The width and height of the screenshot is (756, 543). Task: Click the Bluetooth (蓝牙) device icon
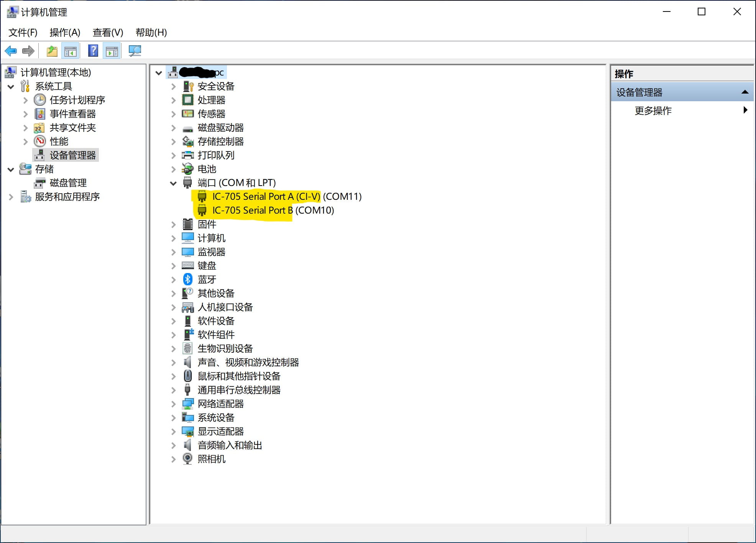(x=187, y=280)
